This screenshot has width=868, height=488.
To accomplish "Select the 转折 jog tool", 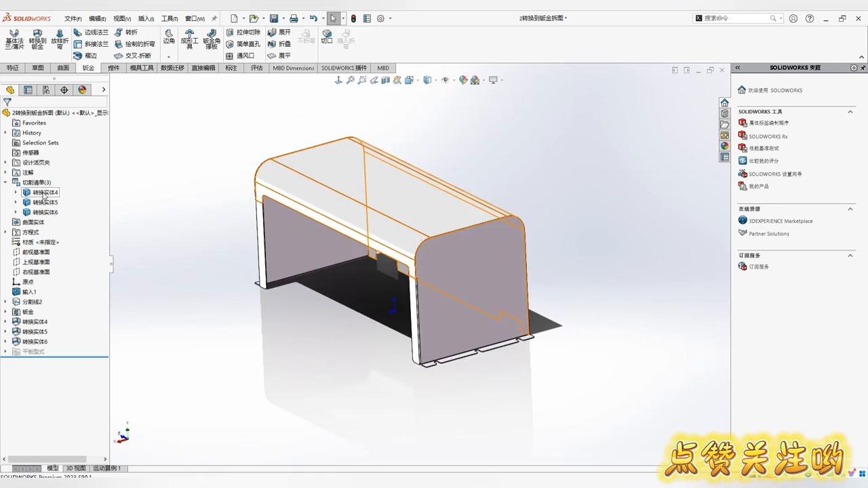I will (126, 33).
